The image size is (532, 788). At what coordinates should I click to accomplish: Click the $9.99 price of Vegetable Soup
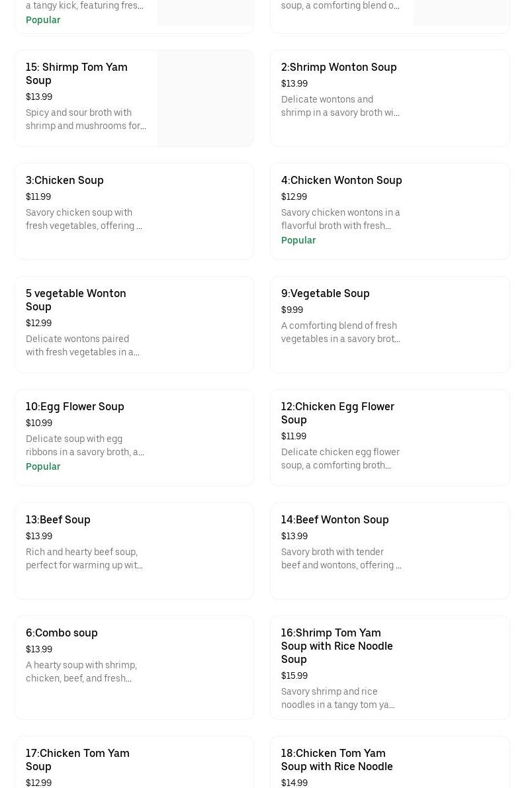point(292,310)
